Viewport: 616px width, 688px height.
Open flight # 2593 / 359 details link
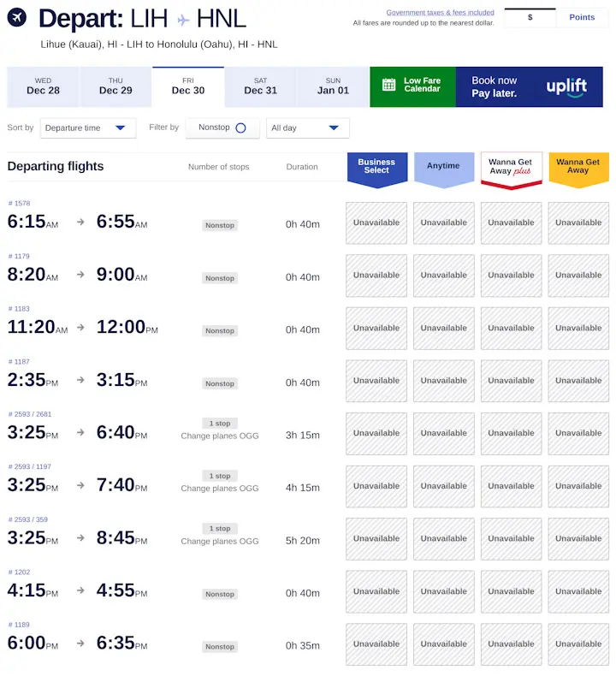pos(28,519)
